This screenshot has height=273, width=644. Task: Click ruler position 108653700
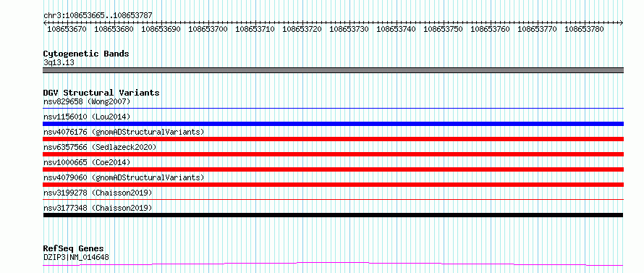[x=208, y=29]
